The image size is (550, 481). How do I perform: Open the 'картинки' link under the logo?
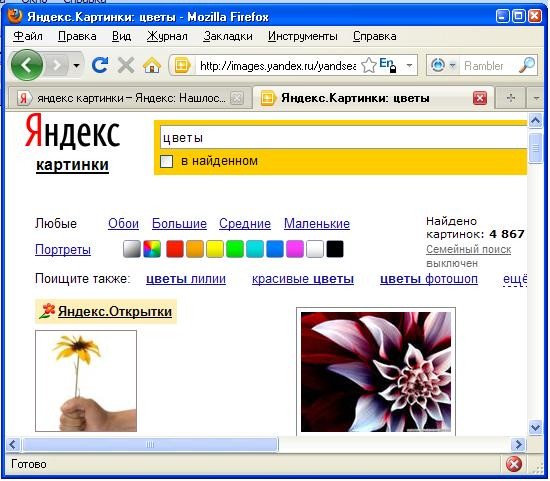[x=72, y=165]
